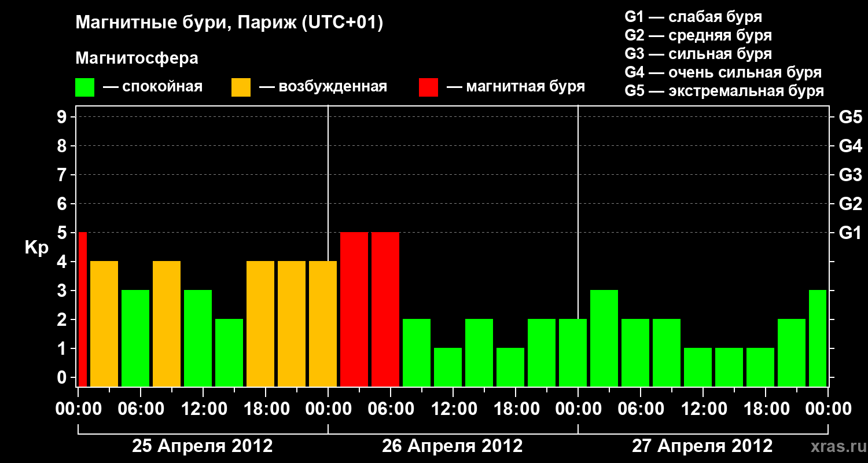Click the '18:00' time label for 26 Апреля
868x463 pixels.
(516, 409)
